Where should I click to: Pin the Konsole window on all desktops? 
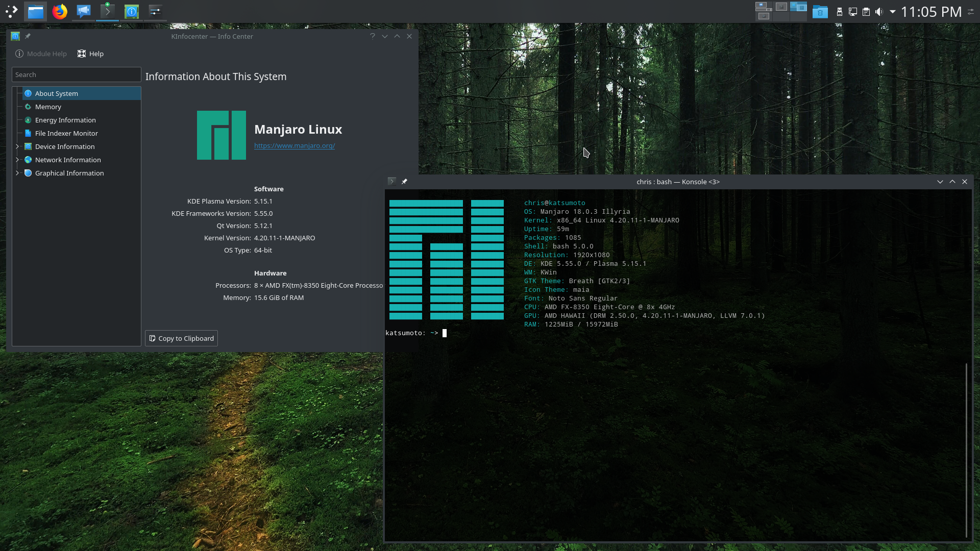click(404, 182)
